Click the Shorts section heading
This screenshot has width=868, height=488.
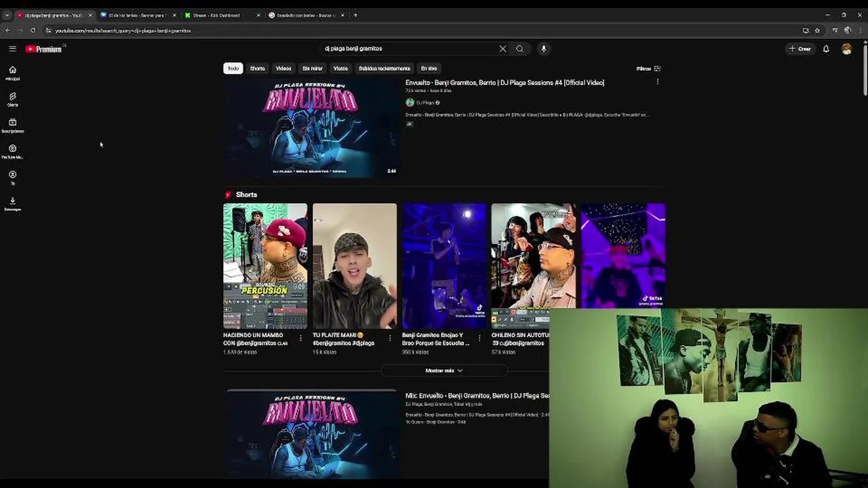pyautogui.click(x=246, y=195)
